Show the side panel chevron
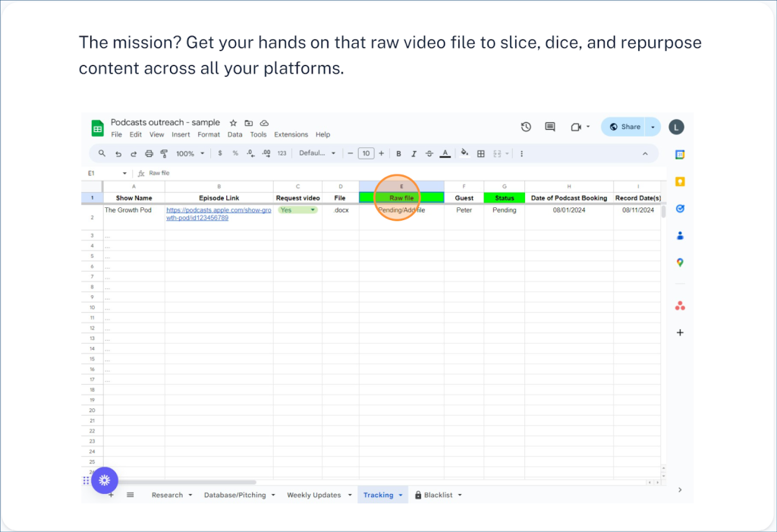The image size is (777, 532). (680, 490)
